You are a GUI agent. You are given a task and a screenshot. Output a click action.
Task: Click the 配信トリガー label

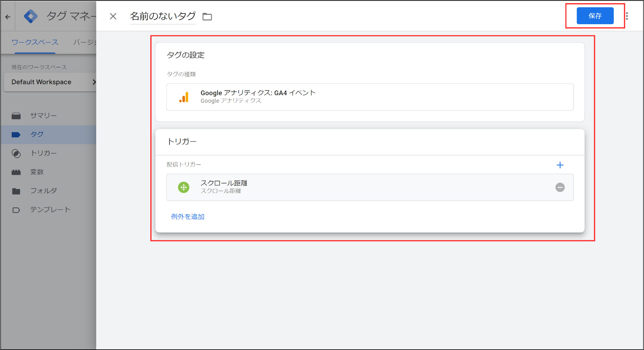(x=184, y=164)
